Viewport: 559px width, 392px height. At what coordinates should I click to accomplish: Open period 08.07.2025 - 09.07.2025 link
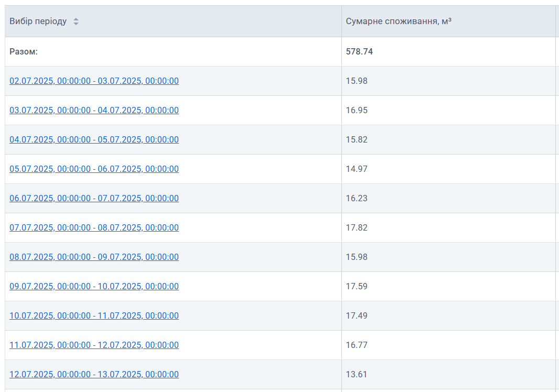[94, 257]
